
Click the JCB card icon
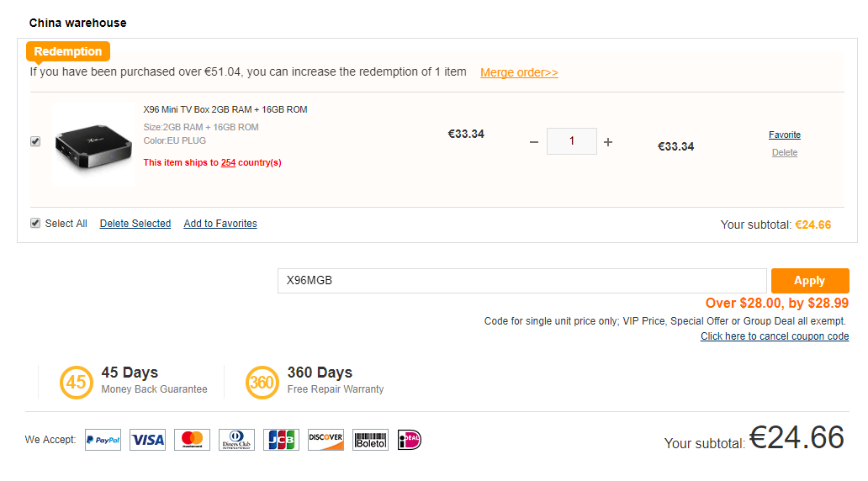pyautogui.click(x=281, y=440)
